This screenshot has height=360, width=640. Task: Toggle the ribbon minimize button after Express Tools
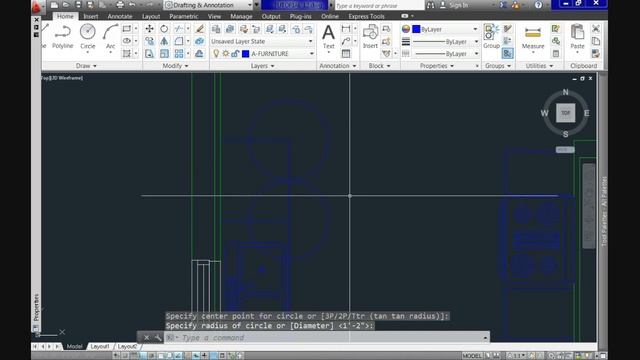(404, 16)
